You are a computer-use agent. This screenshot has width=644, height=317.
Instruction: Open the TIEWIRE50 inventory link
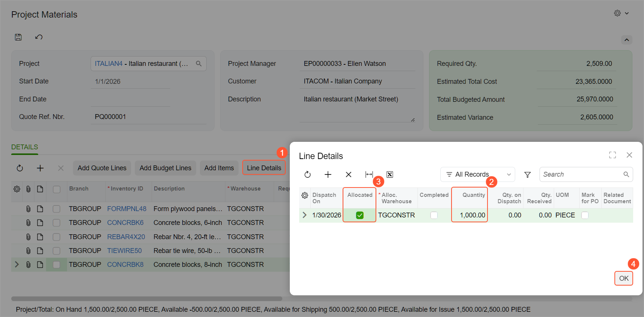click(124, 251)
